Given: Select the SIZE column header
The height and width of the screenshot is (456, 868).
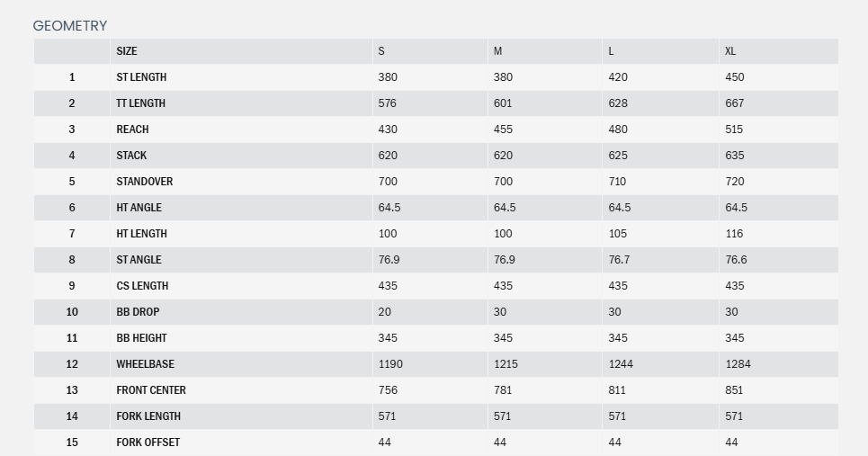Looking at the screenshot, I should [127, 51].
